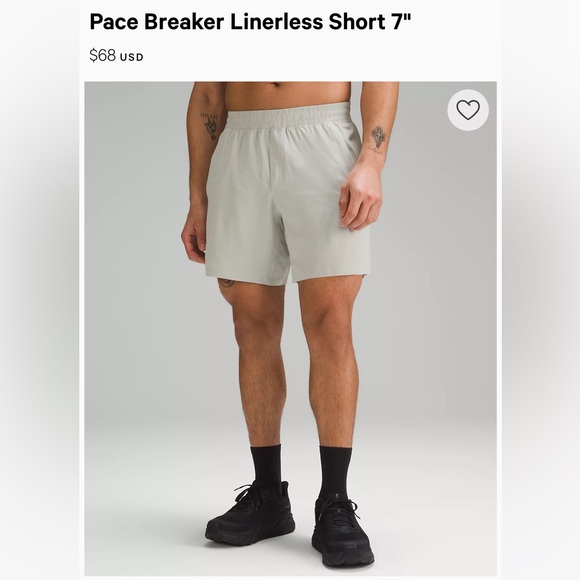Click the USD currency label
The image size is (580, 580).
[132, 57]
